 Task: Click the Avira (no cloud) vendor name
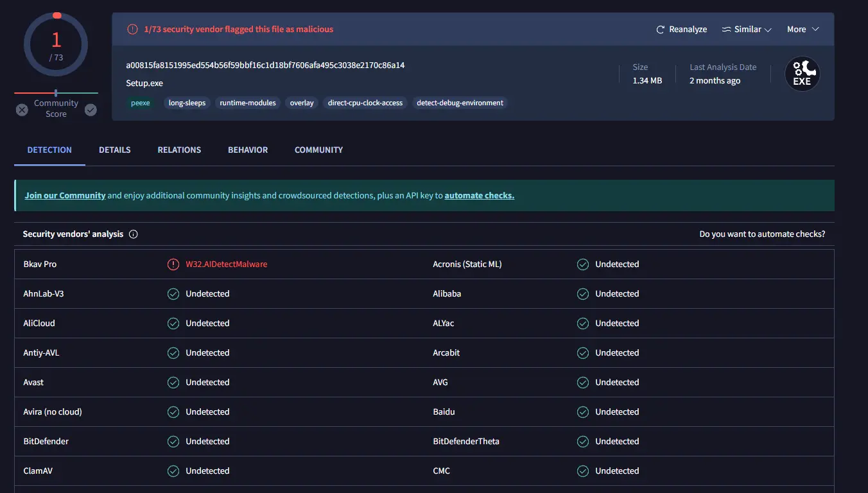pyautogui.click(x=53, y=412)
